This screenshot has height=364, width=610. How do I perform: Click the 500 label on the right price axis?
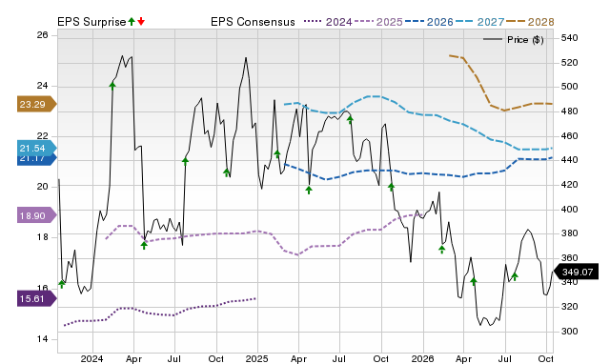coord(570,87)
